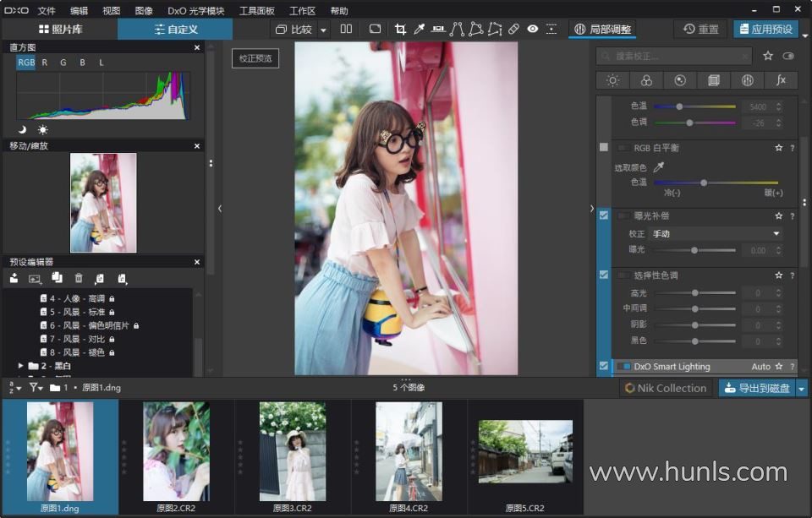This screenshot has width=812, height=518.
Task: Pick the white balance eyedropper tool
Action: (x=419, y=29)
